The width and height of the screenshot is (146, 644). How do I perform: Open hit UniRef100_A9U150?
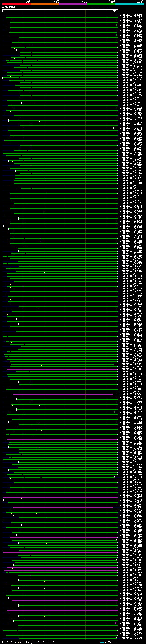click(x=131, y=347)
